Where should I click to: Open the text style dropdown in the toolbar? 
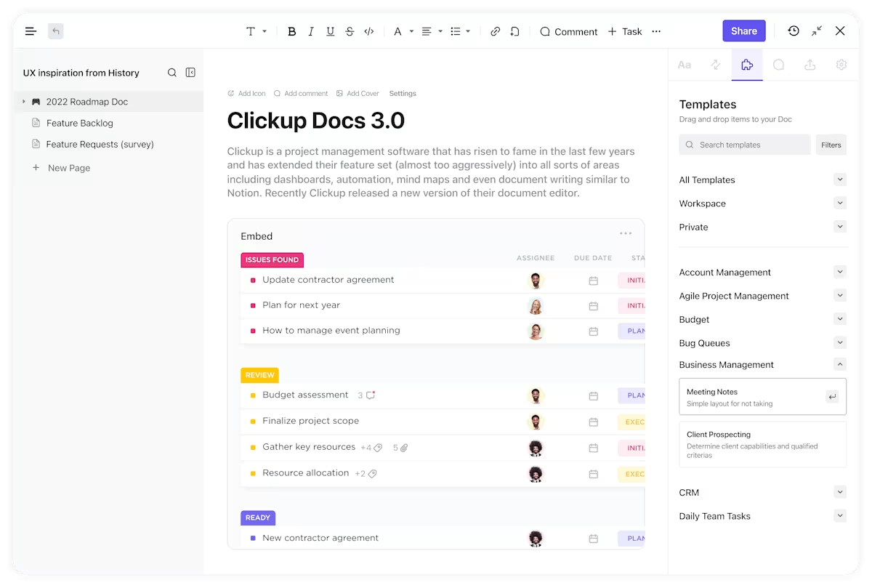pos(255,31)
